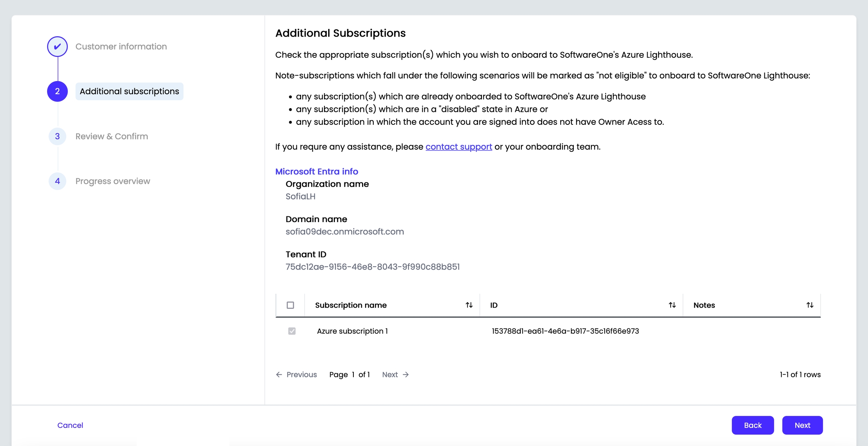Click the Customer information checkmark step icon
The height and width of the screenshot is (446, 868).
pyautogui.click(x=57, y=46)
